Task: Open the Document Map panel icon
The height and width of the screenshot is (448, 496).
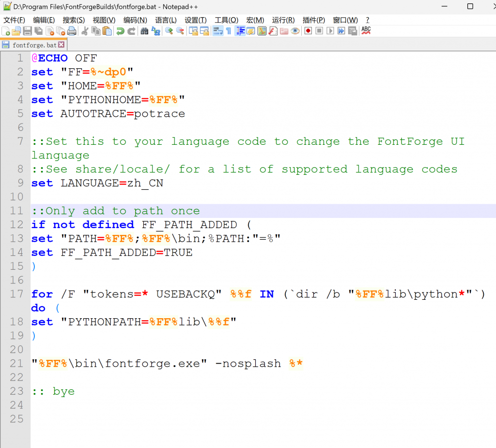Action: click(x=262, y=31)
